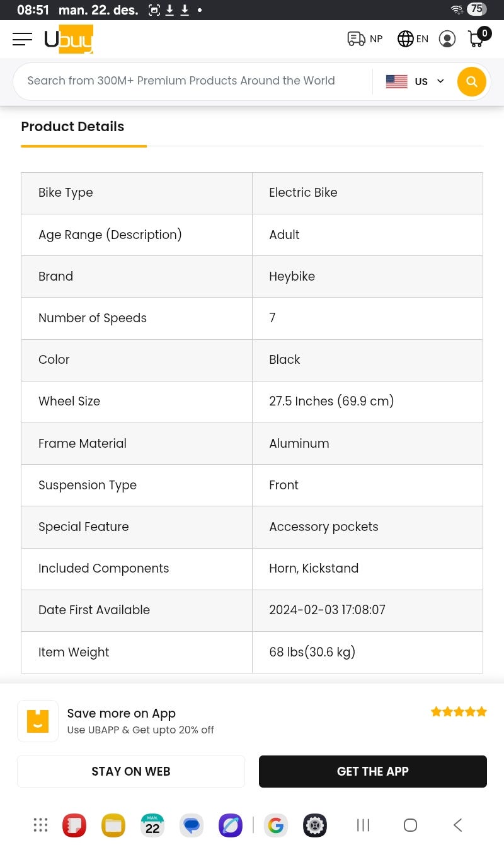The width and height of the screenshot is (504, 845).
Task: Tap the Ubuy logo
Action: (x=69, y=39)
